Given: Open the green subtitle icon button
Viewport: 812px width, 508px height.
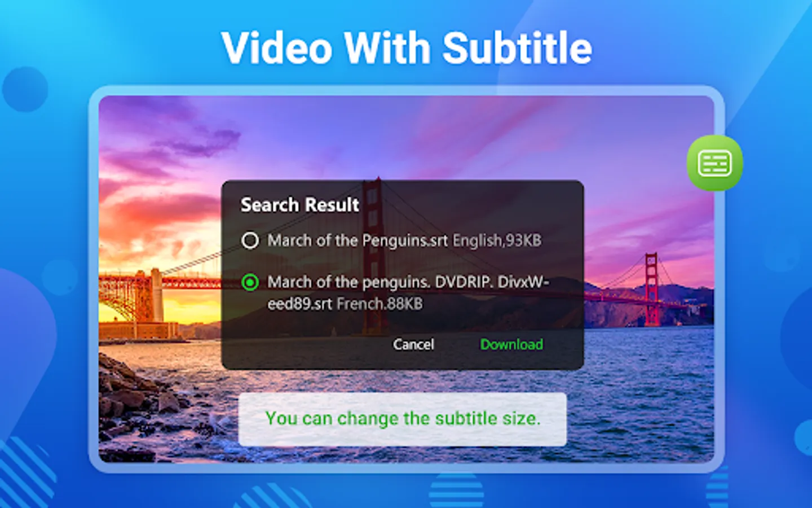Looking at the screenshot, I should tap(714, 163).
